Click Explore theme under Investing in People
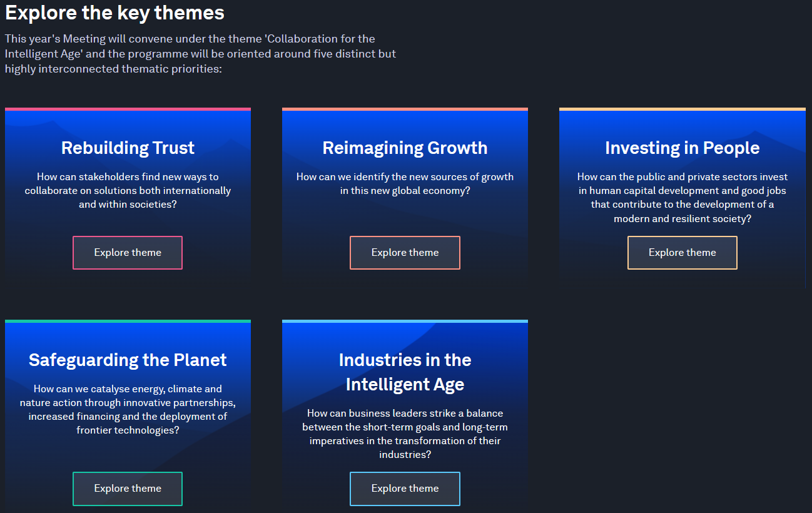The image size is (812, 513). [683, 253]
